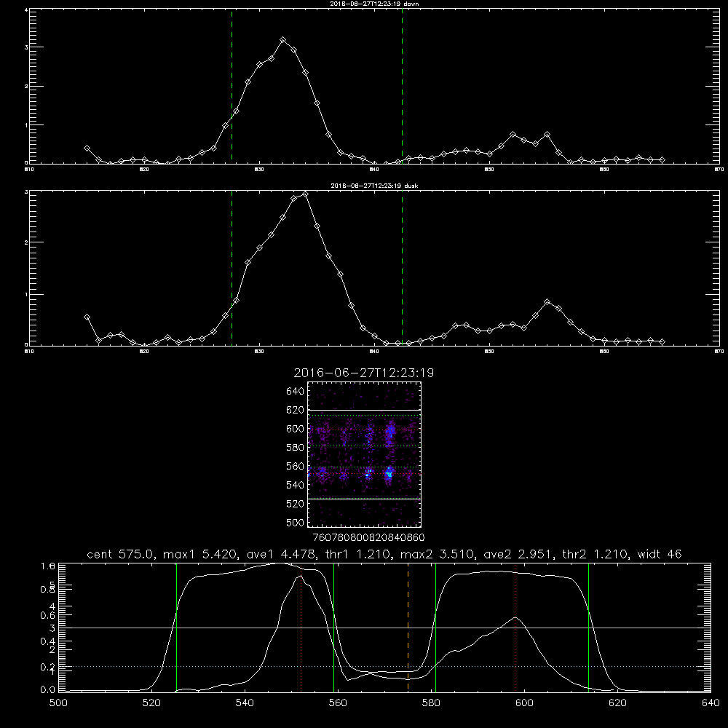Image resolution: width=728 pixels, height=728 pixels.
Task: Click 'max2 3.510' in the stats line
Action: (437, 554)
